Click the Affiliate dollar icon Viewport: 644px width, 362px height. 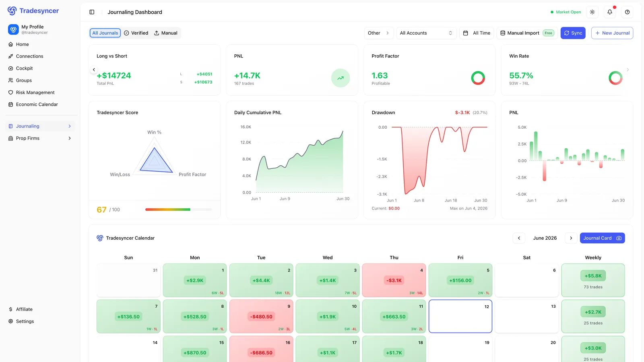click(x=11, y=309)
